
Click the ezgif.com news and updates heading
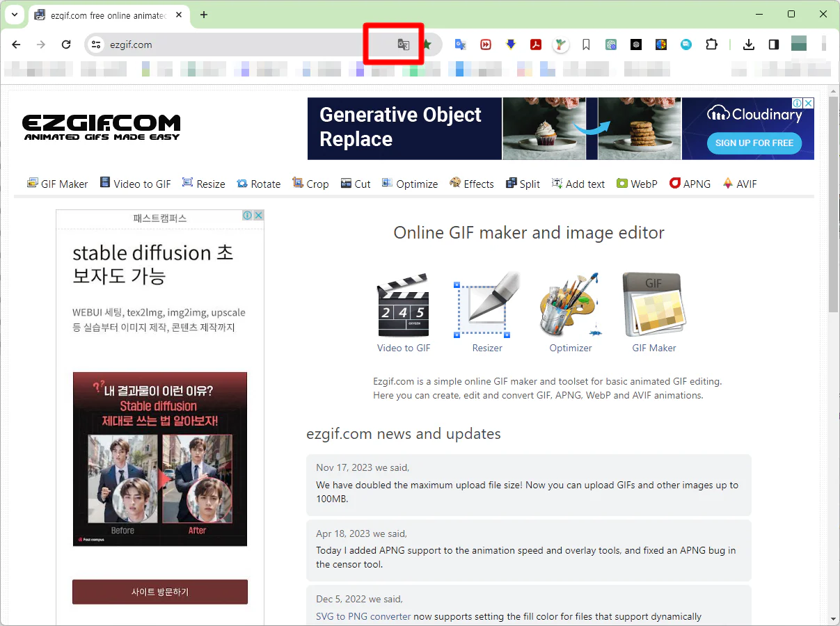[x=404, y=434]
